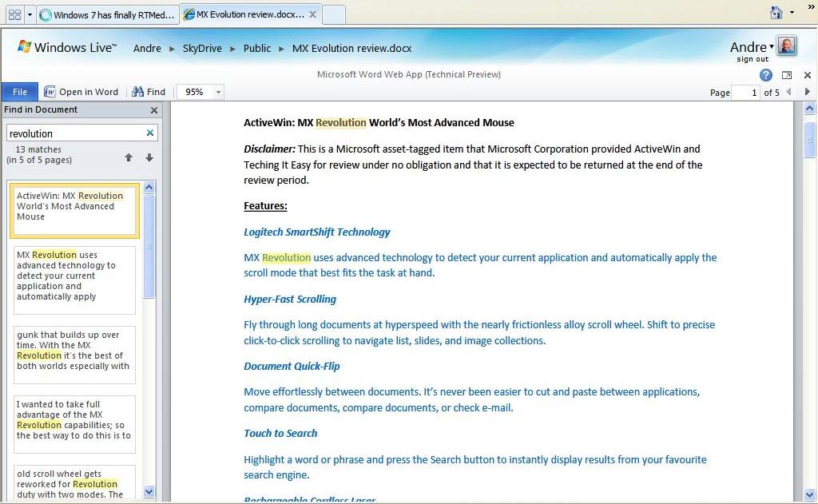Expand the 95% zoom dropdown

click(219, 93)
